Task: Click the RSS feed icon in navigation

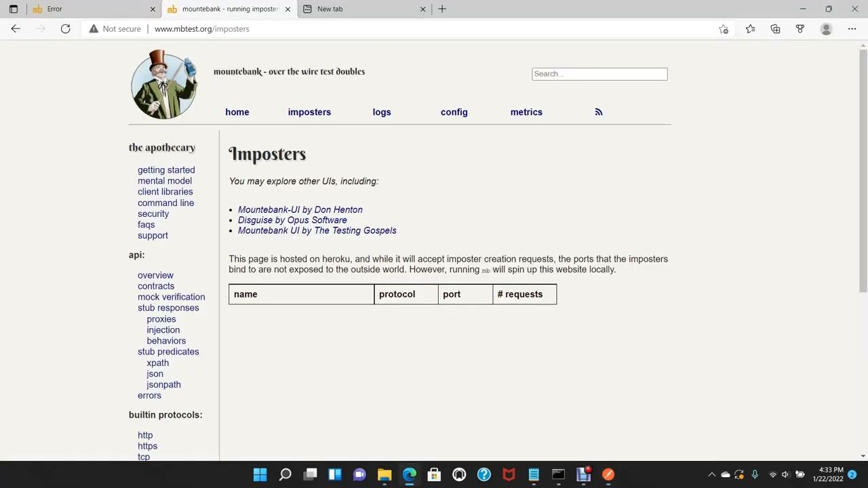Action: point(598,112)
